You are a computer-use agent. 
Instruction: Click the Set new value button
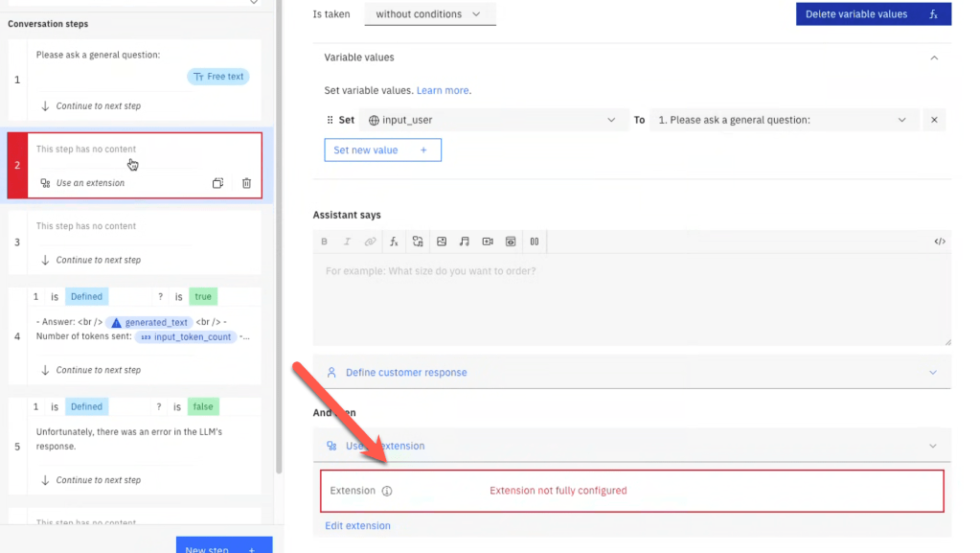382,150
